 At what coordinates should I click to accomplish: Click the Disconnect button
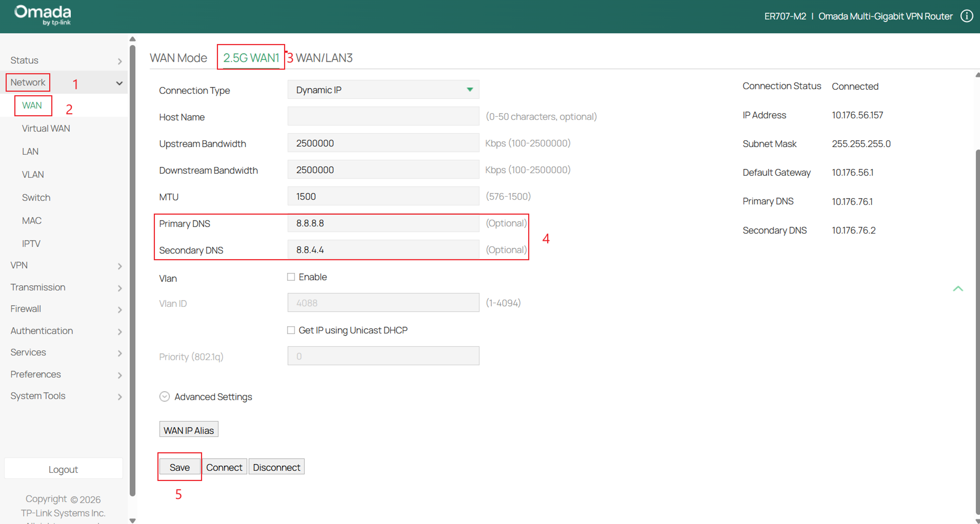(277, 467)
